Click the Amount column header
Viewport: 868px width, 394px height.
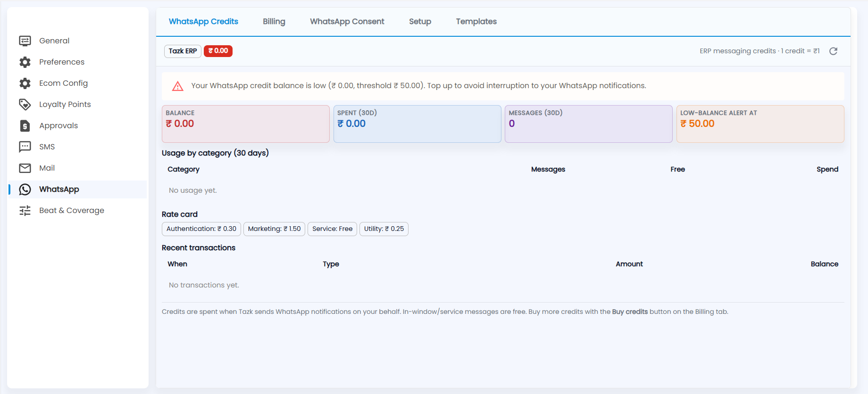pyautogui.click(x=629, y=264)
